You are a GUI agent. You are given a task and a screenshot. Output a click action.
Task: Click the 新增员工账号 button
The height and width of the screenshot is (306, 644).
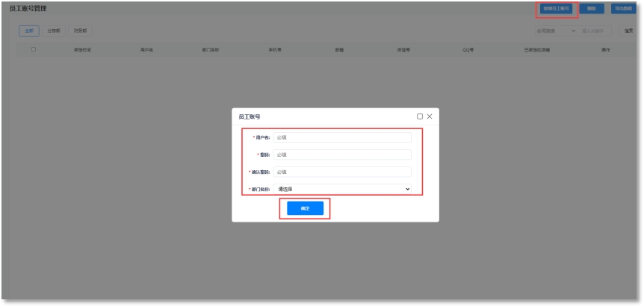point(557,9)
